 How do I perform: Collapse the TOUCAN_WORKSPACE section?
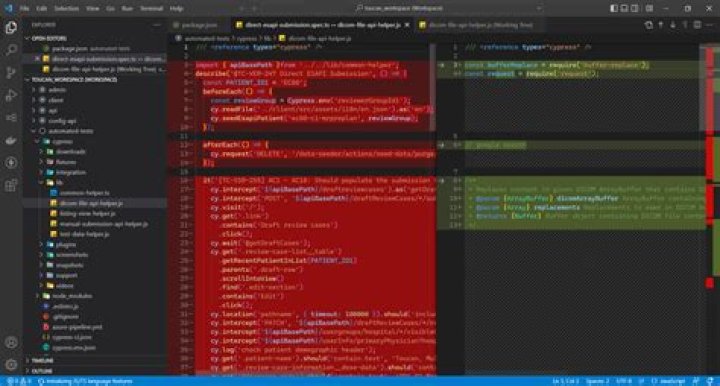[95, 80]
